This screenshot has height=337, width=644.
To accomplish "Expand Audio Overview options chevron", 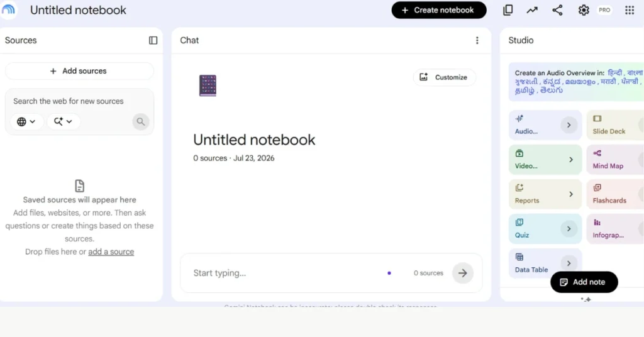I will (x=569, y=124).
